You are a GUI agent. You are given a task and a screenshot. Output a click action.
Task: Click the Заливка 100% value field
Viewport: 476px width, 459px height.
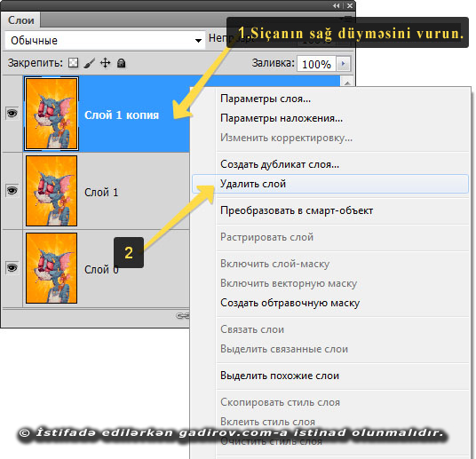(316, 64)
